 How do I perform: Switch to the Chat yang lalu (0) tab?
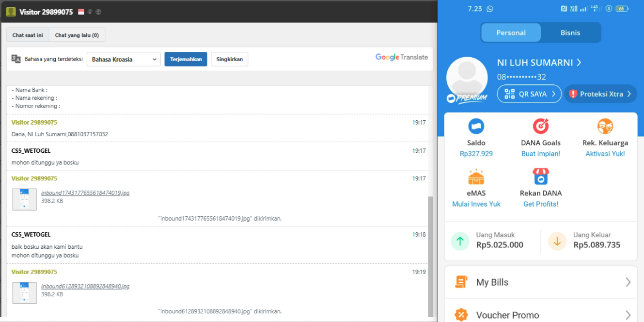click(x=77, y=35)
